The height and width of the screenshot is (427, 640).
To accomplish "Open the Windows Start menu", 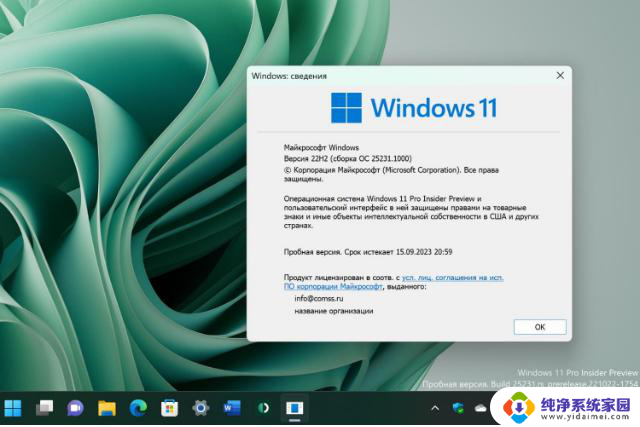I will click(13, 408).
